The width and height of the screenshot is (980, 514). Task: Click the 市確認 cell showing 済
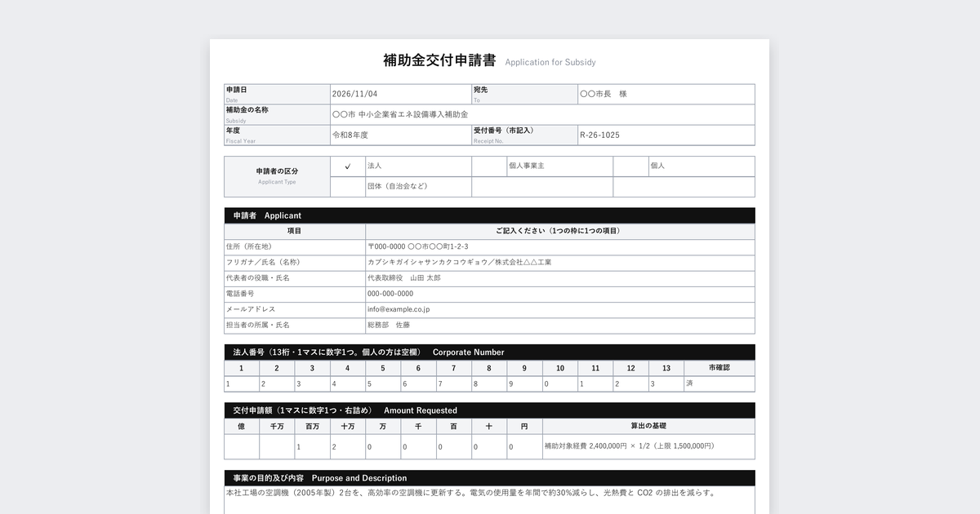(719, 383)
